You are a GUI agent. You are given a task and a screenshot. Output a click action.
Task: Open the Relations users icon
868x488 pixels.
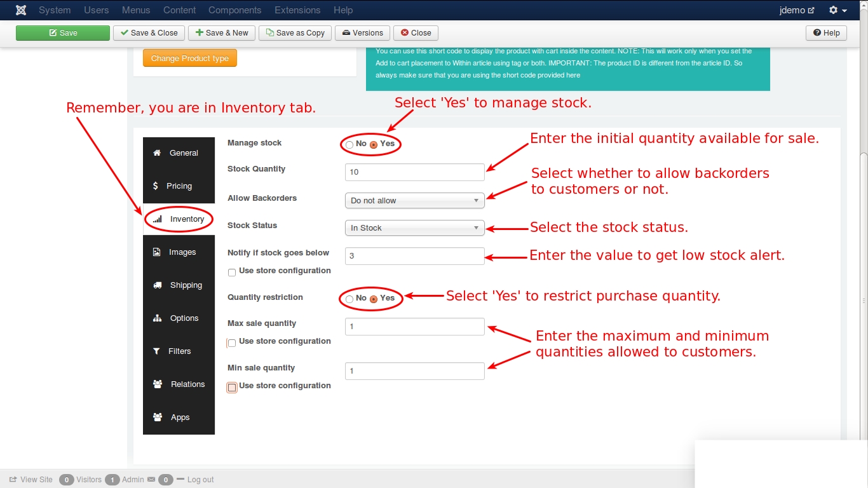[158, 384]
